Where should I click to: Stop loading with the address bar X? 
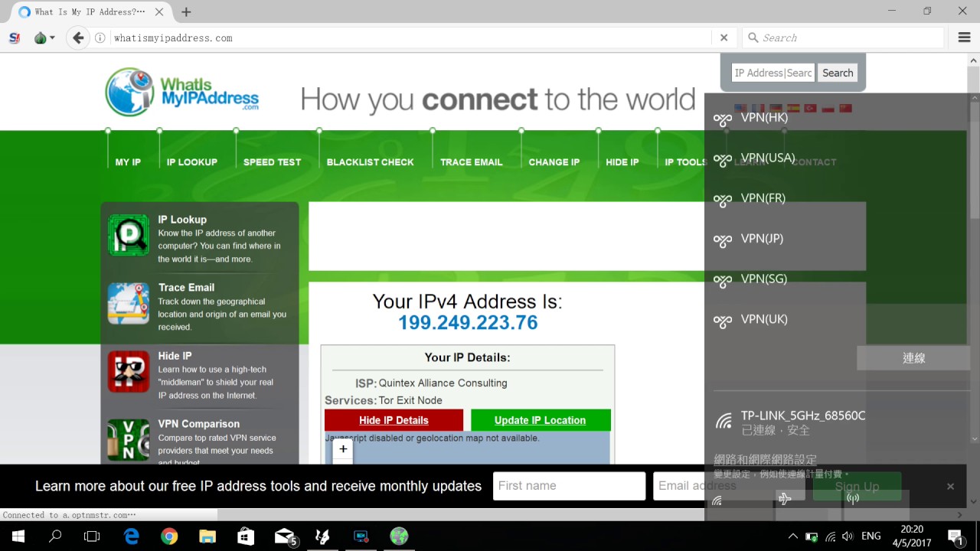click(724, 37)
